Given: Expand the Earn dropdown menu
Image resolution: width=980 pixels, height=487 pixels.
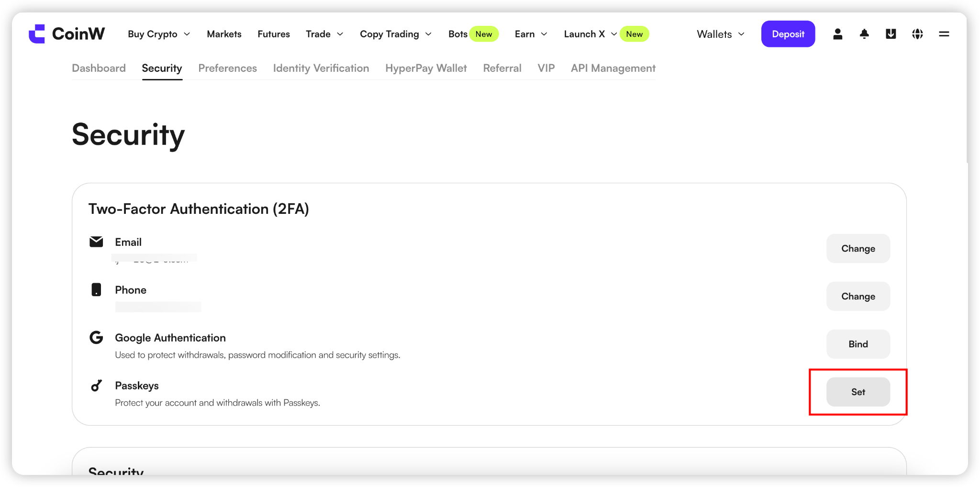Looking at the screenshot, I should coord(531,34).
